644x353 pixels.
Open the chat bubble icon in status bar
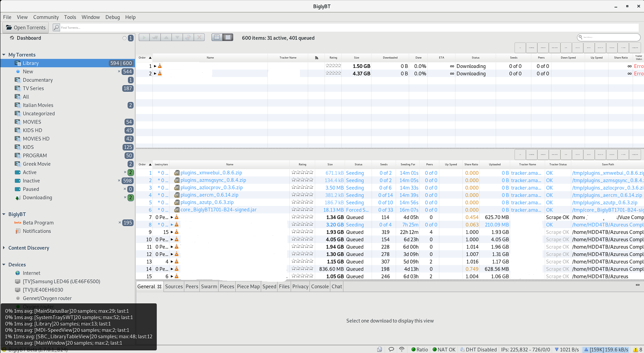point(391,349)
